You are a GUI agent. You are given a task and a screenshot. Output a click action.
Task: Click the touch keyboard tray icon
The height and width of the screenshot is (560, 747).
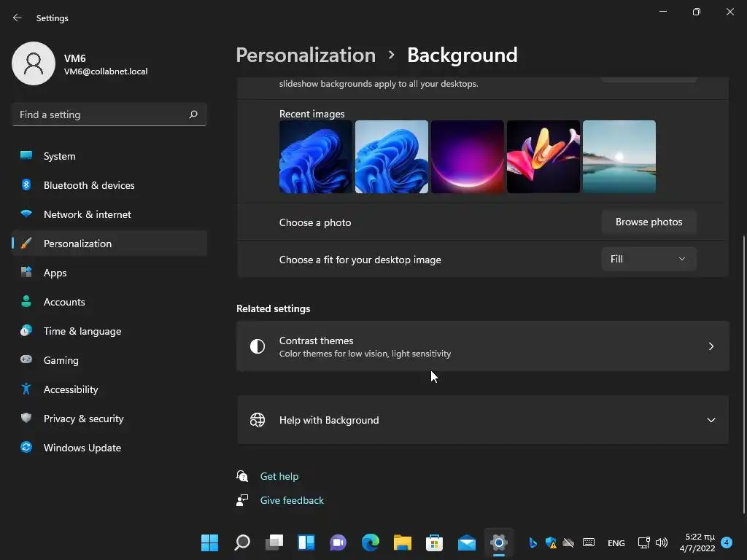point(589,542)
